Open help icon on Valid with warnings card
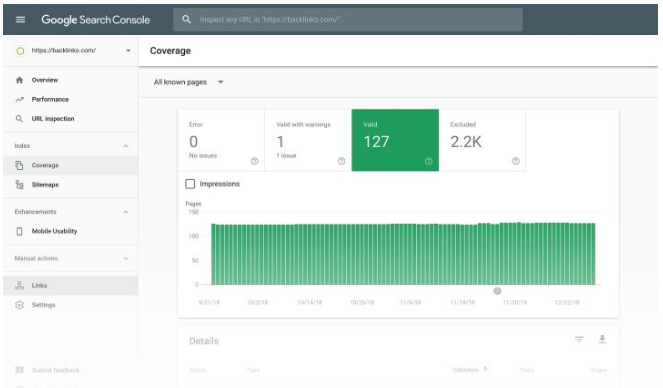This screenshot has height=388, width=663. point(342,161)
